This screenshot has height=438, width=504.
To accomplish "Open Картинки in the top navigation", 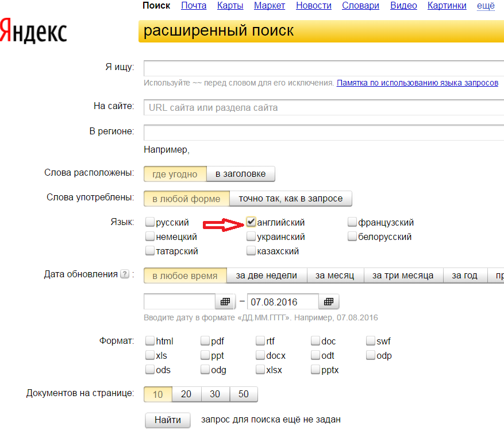I will (447, 6).
